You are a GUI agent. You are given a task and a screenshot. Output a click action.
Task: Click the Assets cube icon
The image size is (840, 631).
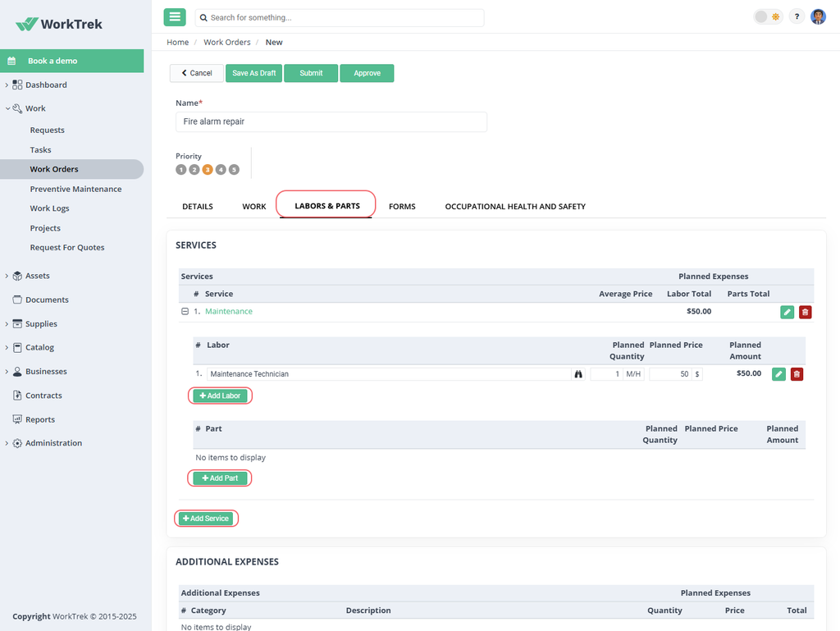17,276
